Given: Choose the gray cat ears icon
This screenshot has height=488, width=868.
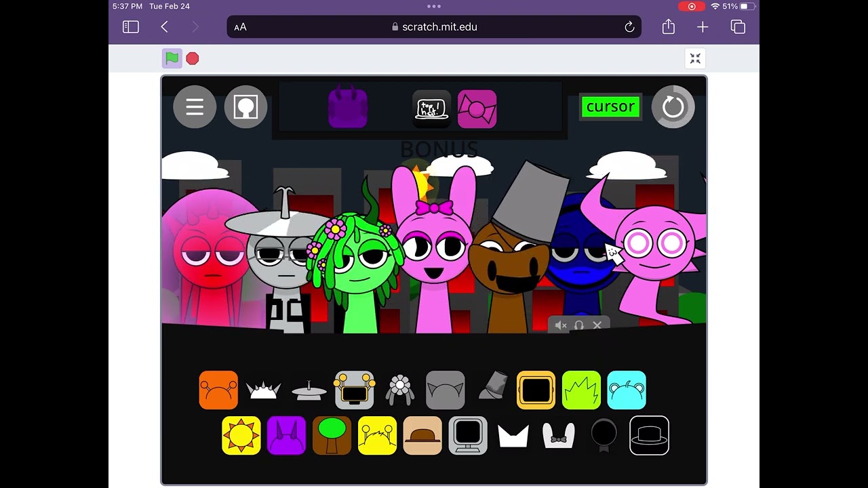Looking at the screenshot, I should 445,390.
